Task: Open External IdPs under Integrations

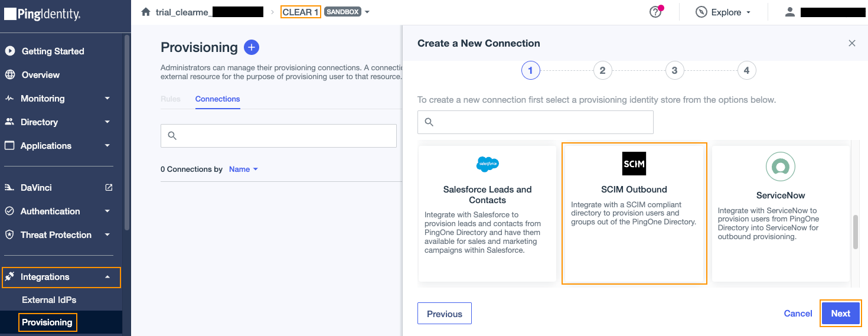Action: [49, 300]
